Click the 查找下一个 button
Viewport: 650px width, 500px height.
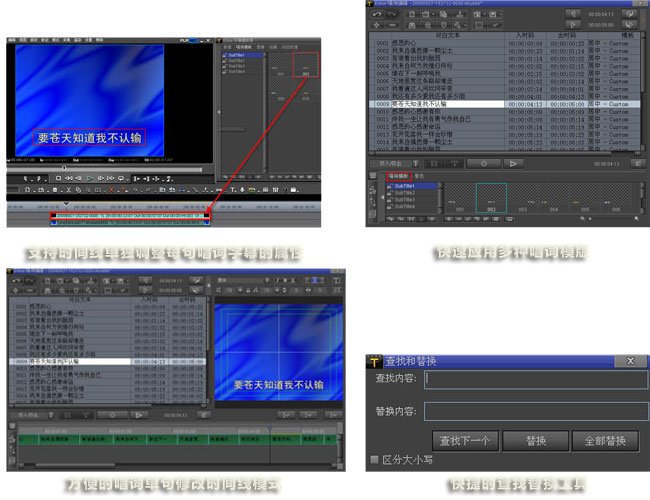464,441
